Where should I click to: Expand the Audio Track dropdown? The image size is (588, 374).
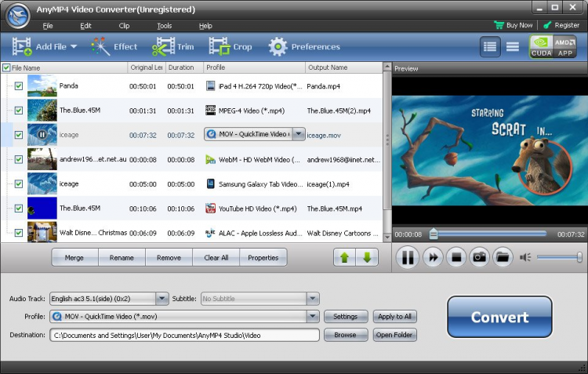point(162,299)
